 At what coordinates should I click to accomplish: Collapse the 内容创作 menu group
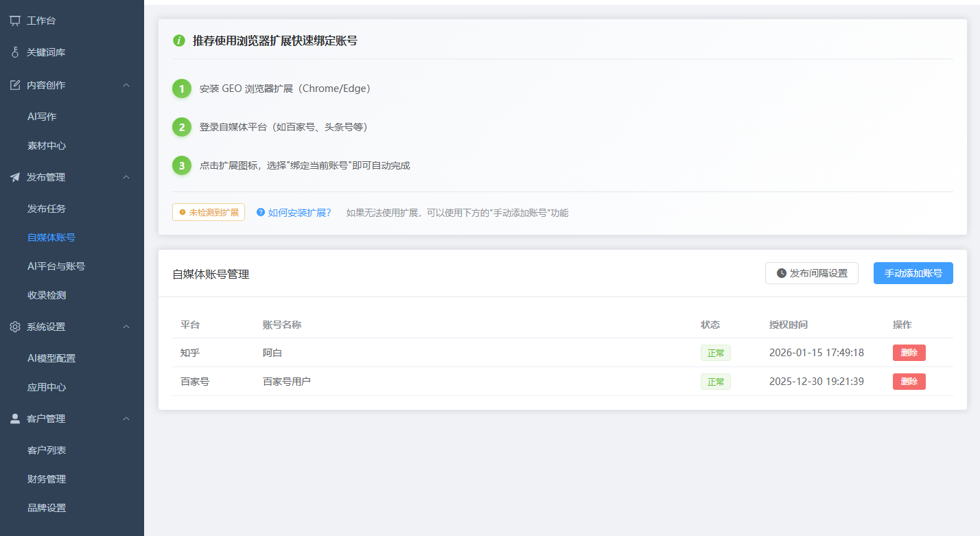pyautogui.click(x=126, y=84)
